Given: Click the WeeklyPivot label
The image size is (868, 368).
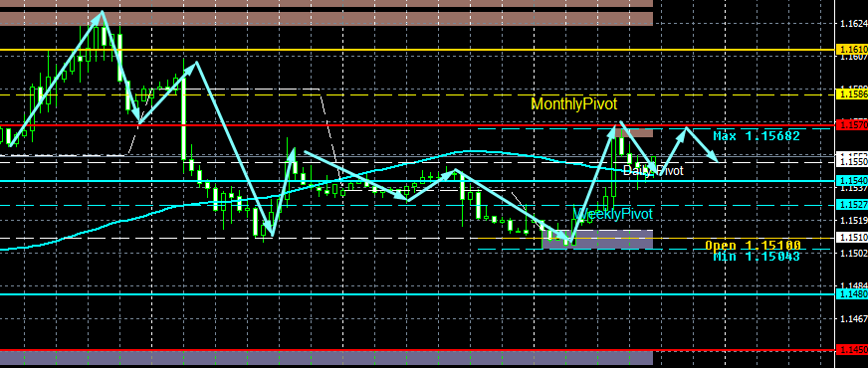Looking at the screenshot, I should [613, 214].
